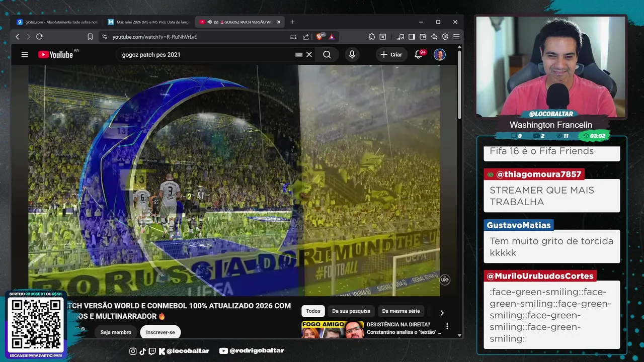The width and height of the screenshot is (644, 362).
Task: Select the GOGOSZ PATCH YouTube tab
Action: click(239, 22)
